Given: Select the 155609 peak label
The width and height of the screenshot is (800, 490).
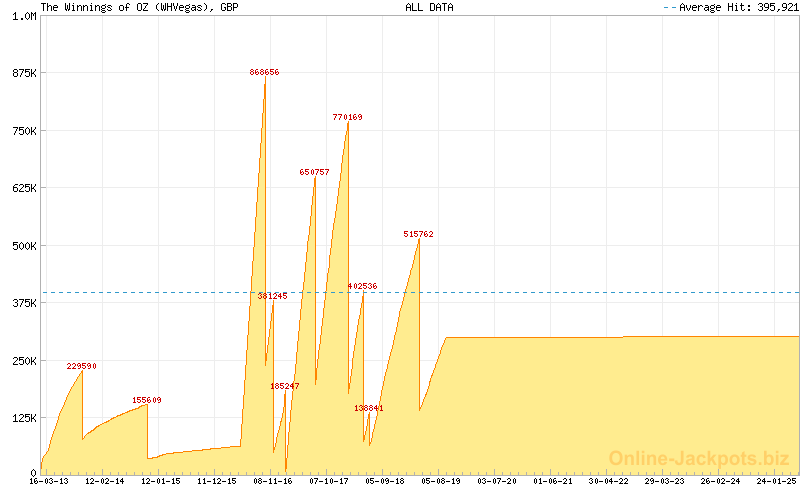Looking at the screenshot, I should point(147,400).
